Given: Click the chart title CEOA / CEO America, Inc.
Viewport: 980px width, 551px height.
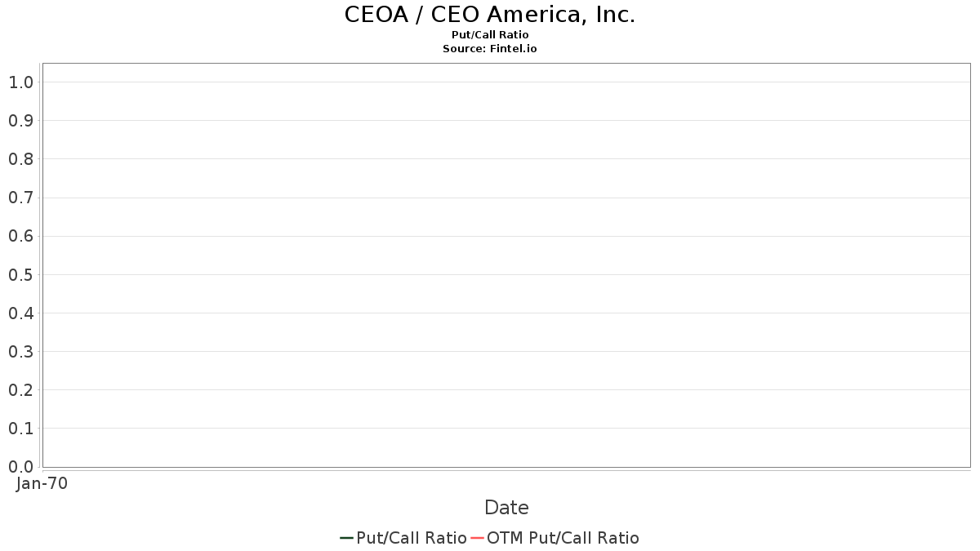Looking at the screenshot, I should pos(490,15).
